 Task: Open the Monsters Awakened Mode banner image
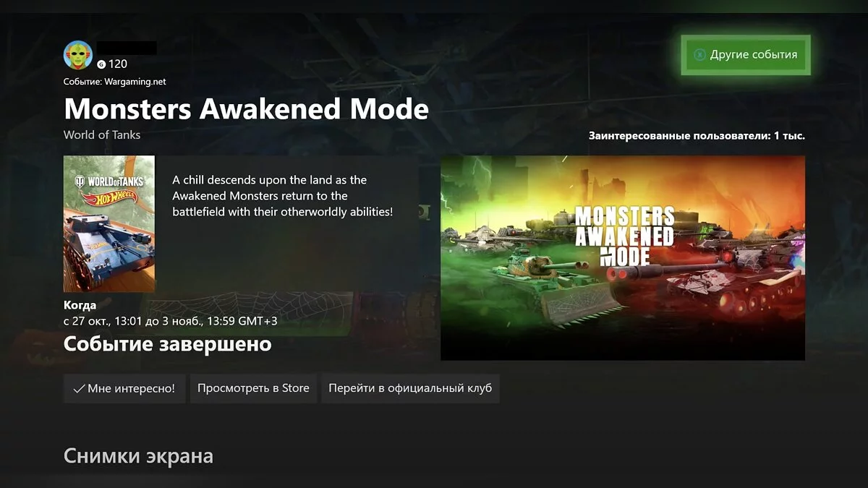623,257
